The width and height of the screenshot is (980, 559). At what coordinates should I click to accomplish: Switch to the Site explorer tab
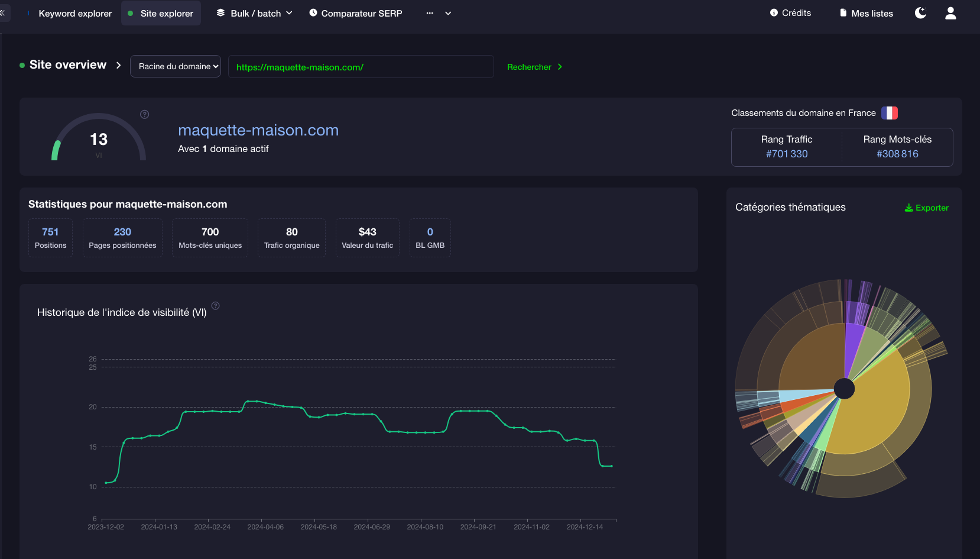[x=161, y=13]
